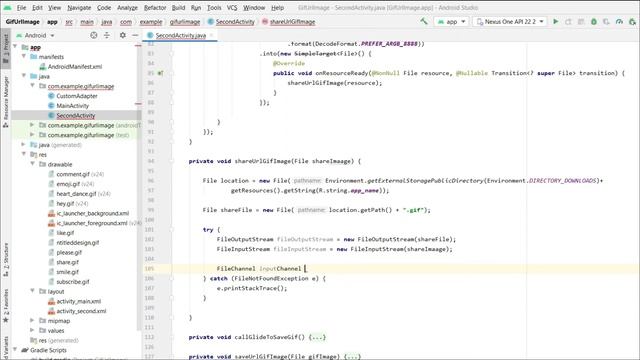The height and width of the screenshot is (360, 640).
Task: Open the Structure side tab
Action: tap(6, 260)
